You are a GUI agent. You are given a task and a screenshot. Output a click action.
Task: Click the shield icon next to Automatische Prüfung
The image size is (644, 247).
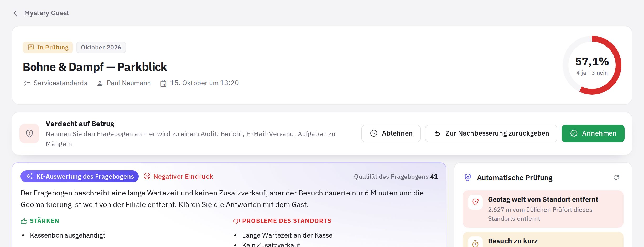coord(468,178)
